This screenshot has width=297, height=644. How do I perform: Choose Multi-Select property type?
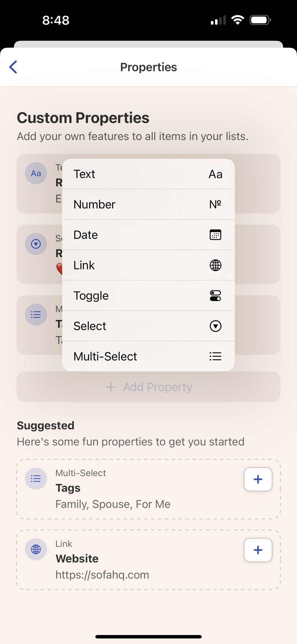point(148,356)
